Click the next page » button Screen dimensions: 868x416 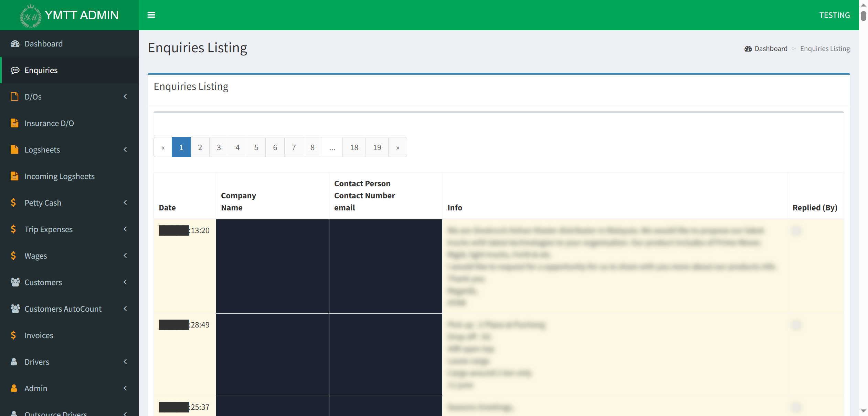398,147
